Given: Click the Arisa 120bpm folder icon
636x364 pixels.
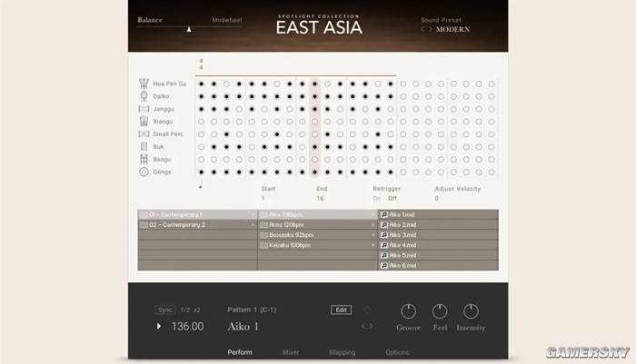Looking at the screenshot, I should (x=263, y=224).
